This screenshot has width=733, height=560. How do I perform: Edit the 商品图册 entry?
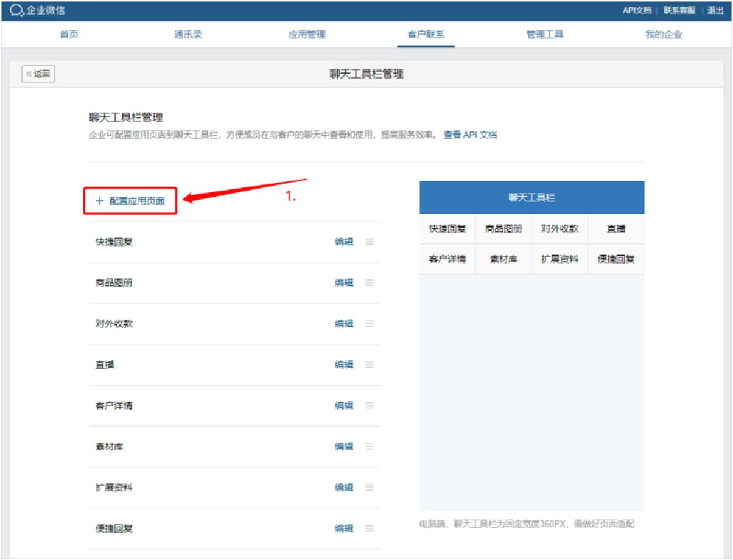[x=344, y=282]
